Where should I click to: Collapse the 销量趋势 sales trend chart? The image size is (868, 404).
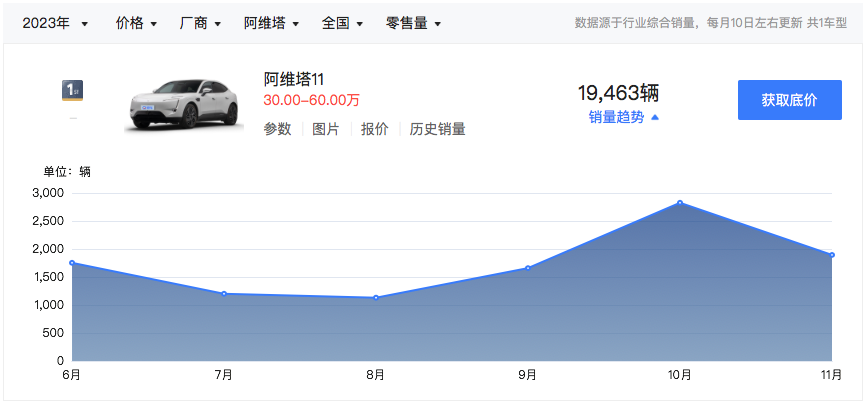(624, 117)
